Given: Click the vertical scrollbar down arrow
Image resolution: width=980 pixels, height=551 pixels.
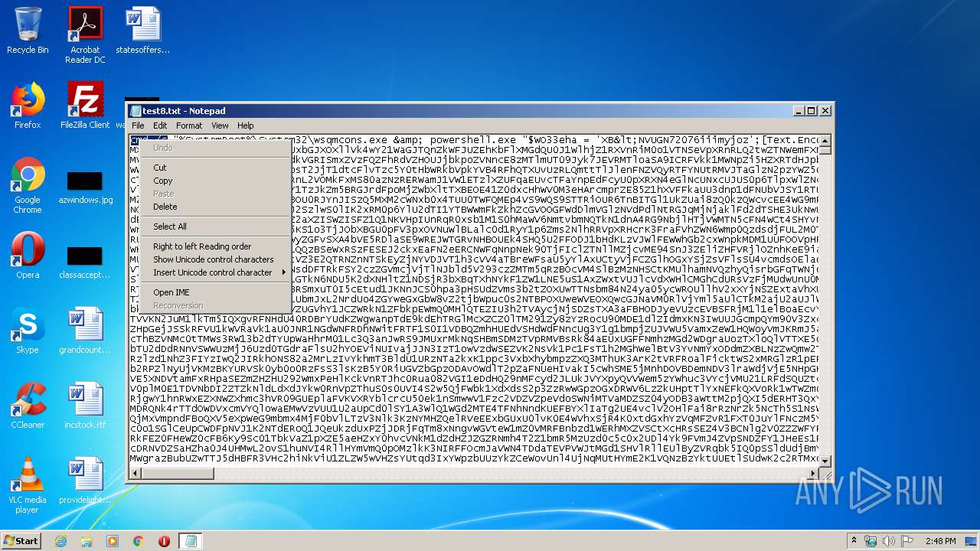Looking at the screenshot, I should 825,461.
